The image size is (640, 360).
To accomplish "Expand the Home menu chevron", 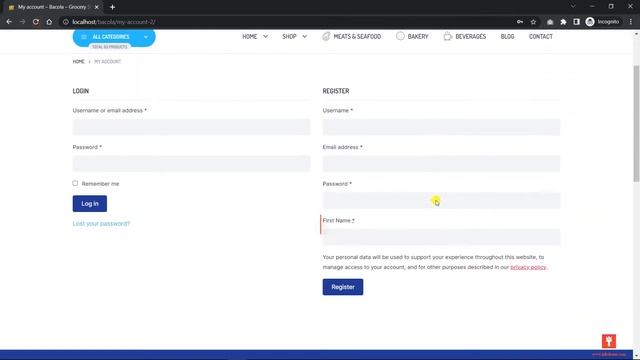I will coord(265,37).
